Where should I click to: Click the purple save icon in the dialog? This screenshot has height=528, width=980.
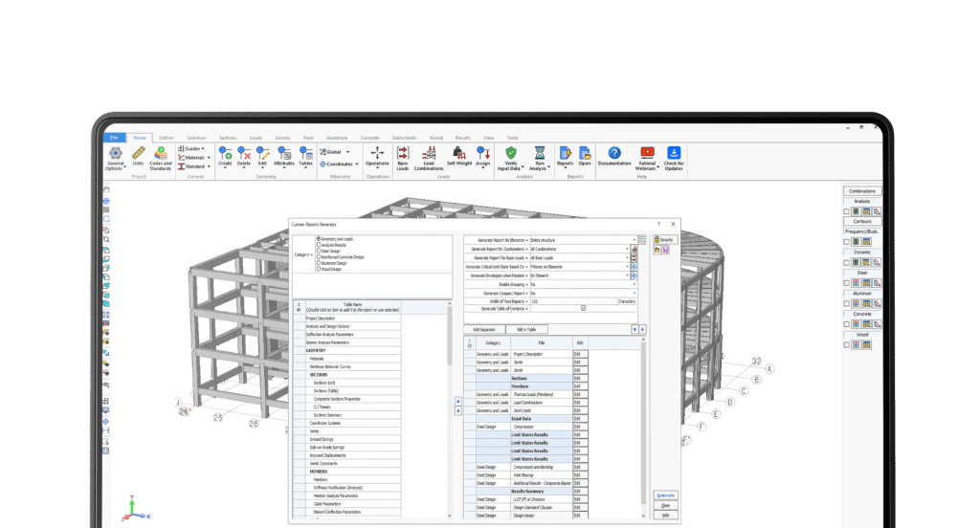click(x=666, y=250)
